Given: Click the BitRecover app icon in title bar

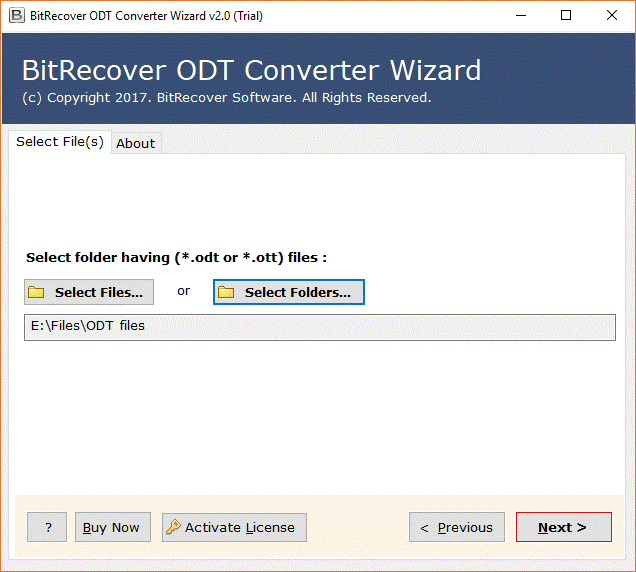Looking at the screenshot, I should (x=15, y=16).
